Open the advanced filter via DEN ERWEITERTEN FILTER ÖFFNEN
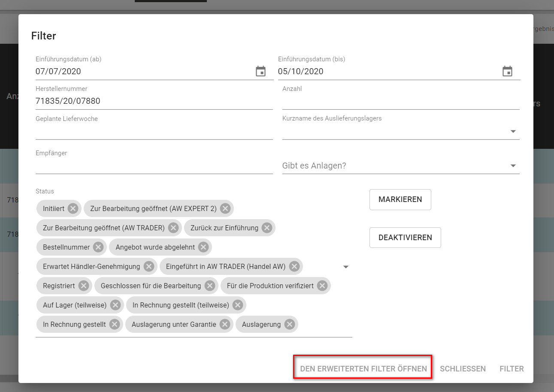This screenshot has height=392, width=554. click(363, 369)
